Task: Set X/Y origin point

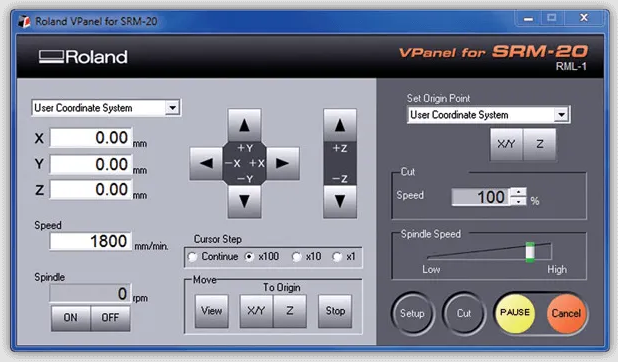Action: pos(506,144)
